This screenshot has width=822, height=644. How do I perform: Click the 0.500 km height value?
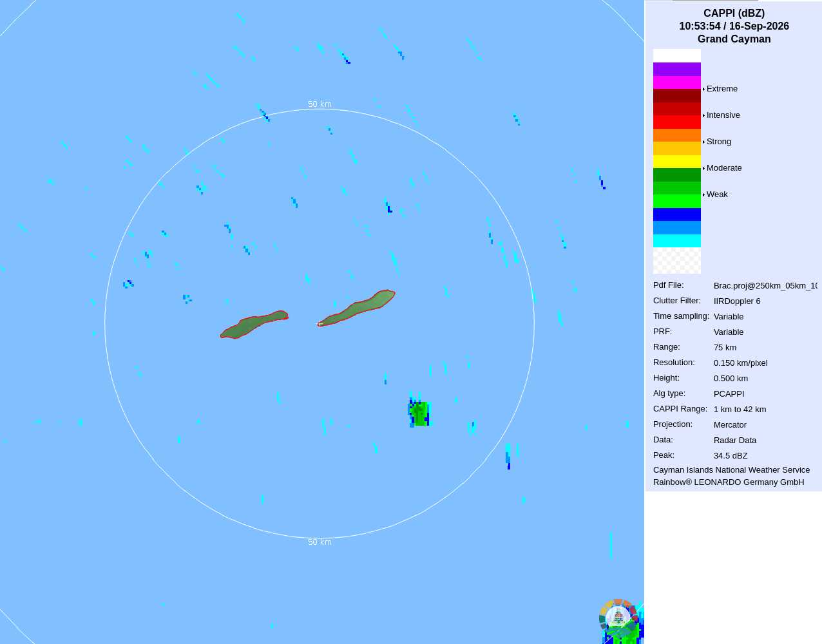tap(731, 378)
